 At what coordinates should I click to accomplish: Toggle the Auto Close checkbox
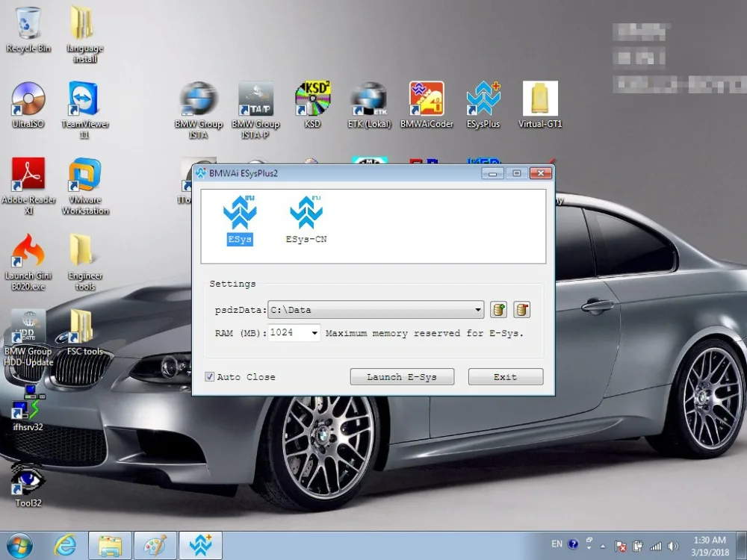tap(210, 376)
